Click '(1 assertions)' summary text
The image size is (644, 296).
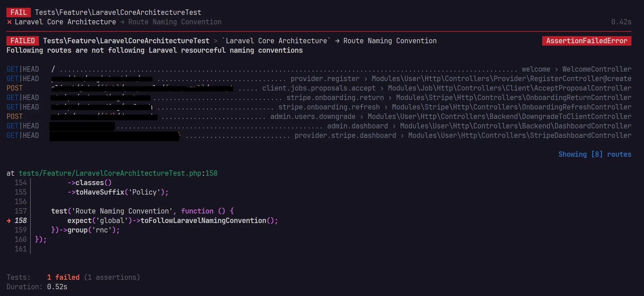point(112,277)
